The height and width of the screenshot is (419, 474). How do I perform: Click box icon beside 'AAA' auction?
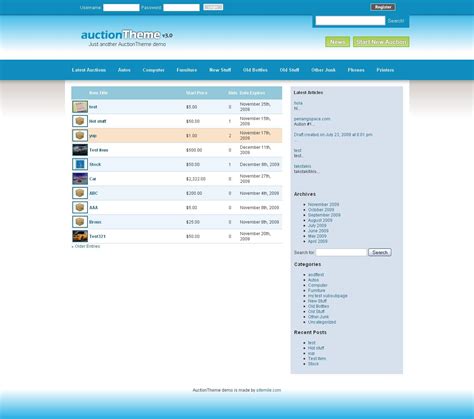coord(80,207)
